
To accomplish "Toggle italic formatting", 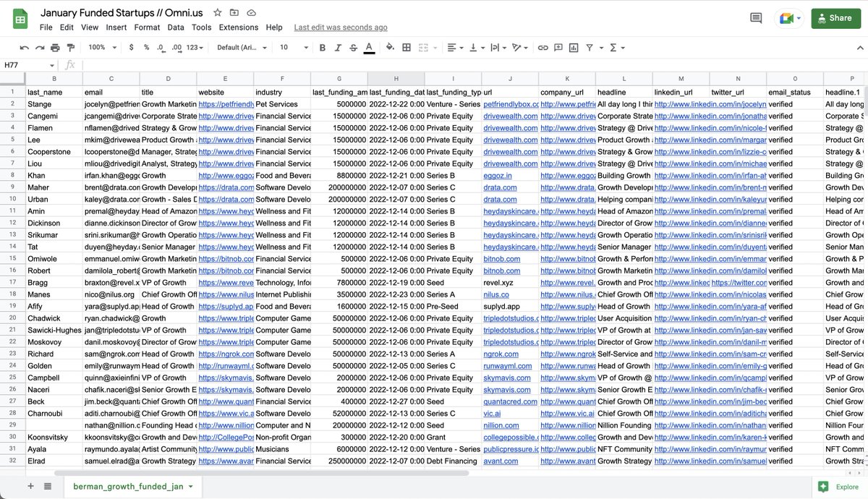I will click(338, 47).
